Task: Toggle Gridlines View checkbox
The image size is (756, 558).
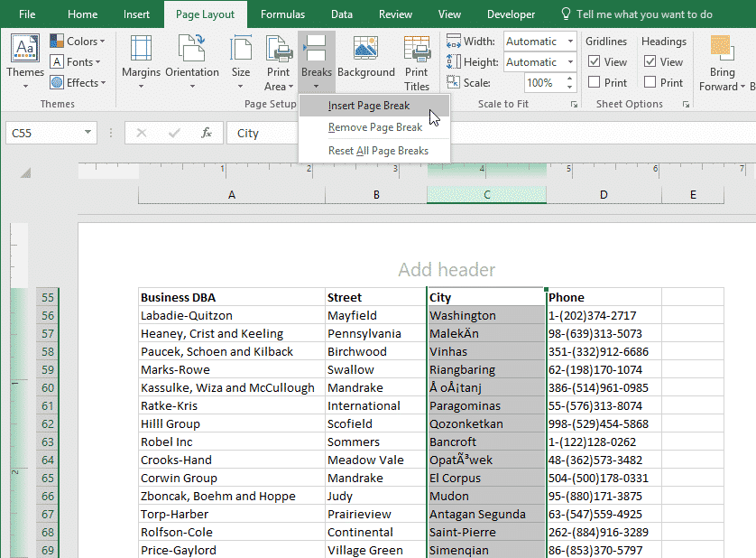Action: pyautogui.click(x=594, y=61)
